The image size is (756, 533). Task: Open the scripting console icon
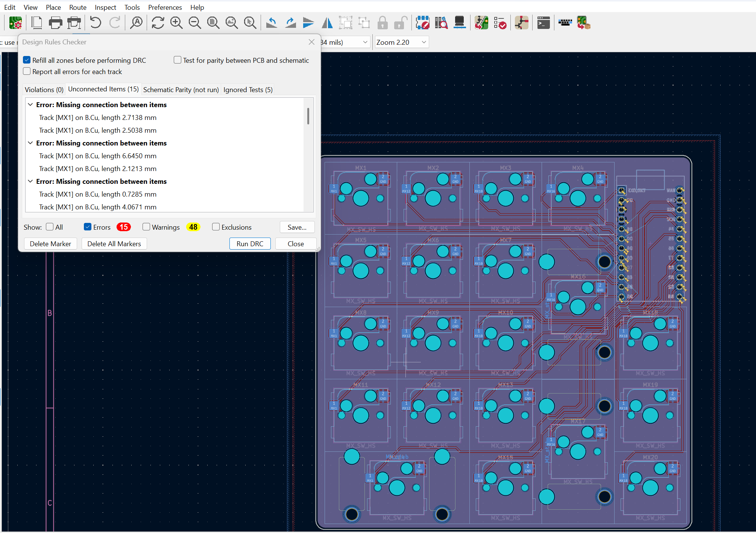(543, 23)
